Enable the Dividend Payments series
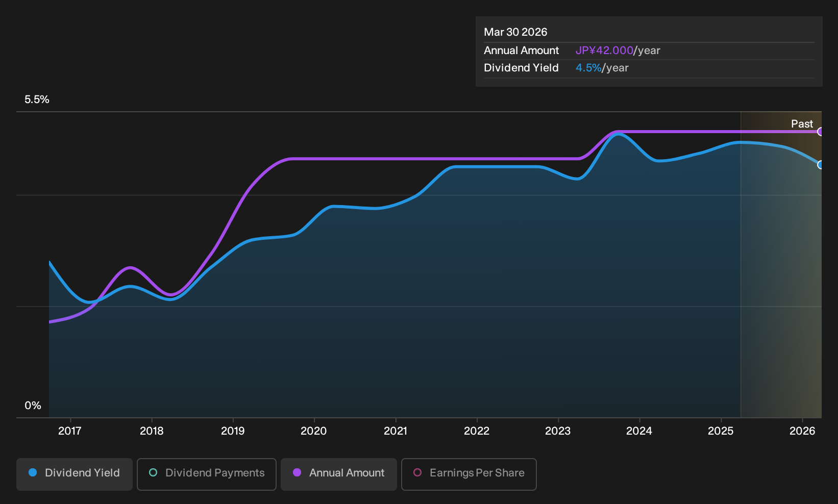Viewport: 838px width, 504px height. tap(207, 474)
